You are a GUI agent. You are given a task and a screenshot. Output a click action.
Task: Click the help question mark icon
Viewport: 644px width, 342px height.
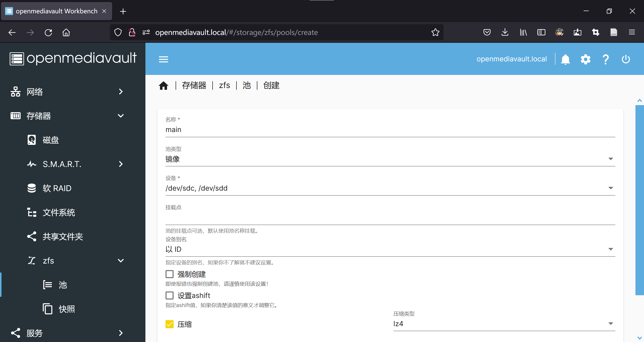(606, 59)
